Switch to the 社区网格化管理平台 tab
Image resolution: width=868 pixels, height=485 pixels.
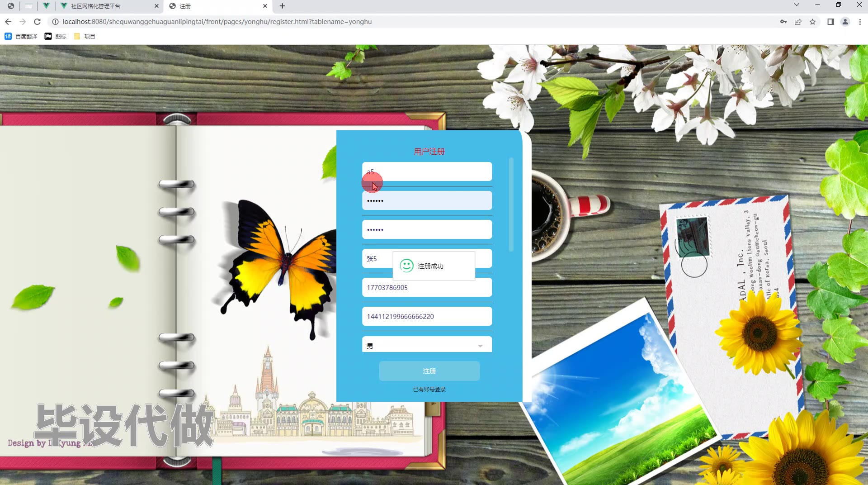109,6
